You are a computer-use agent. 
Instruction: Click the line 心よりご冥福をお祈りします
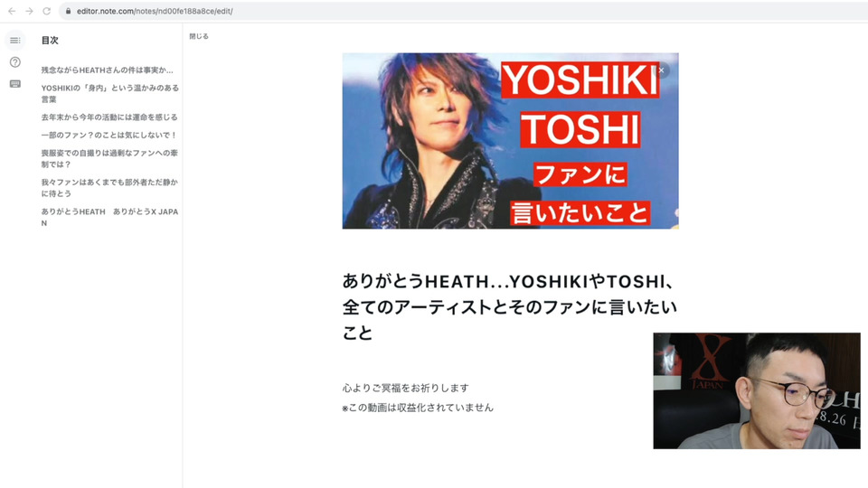click(406, 388)
